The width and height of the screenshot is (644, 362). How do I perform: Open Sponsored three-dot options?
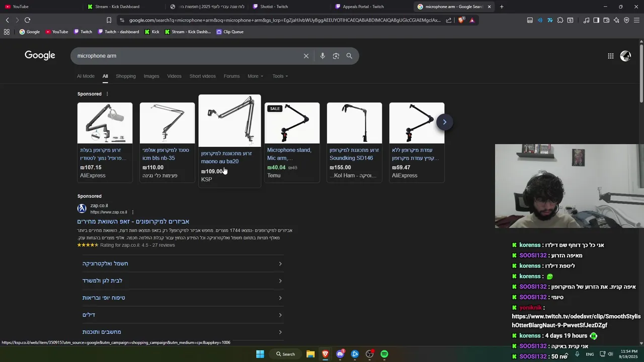[x=107, y=94]
